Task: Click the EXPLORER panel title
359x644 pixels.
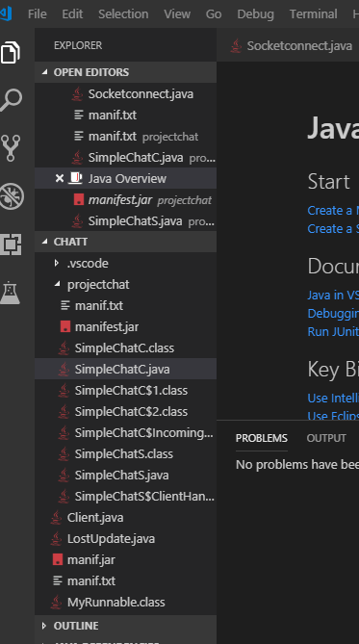Action: click(78, 45)
